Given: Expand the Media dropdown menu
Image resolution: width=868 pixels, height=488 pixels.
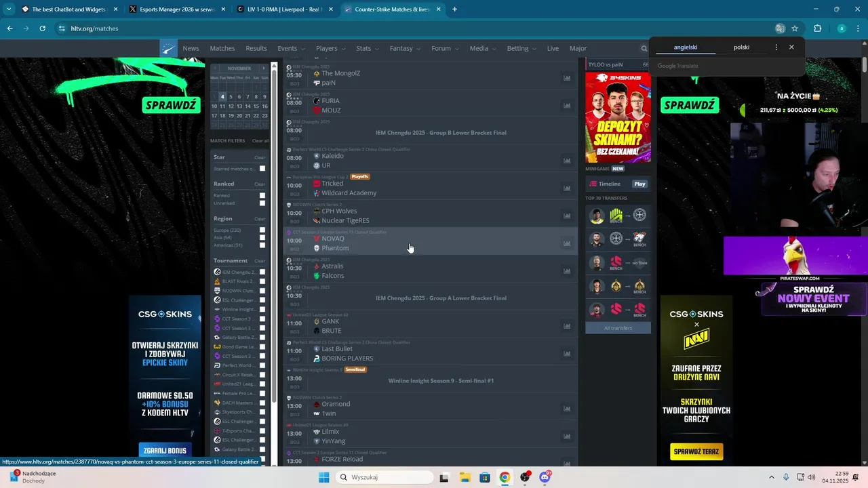Looking at the screenshot, I should pyautogui.click(x=483, y=48).
